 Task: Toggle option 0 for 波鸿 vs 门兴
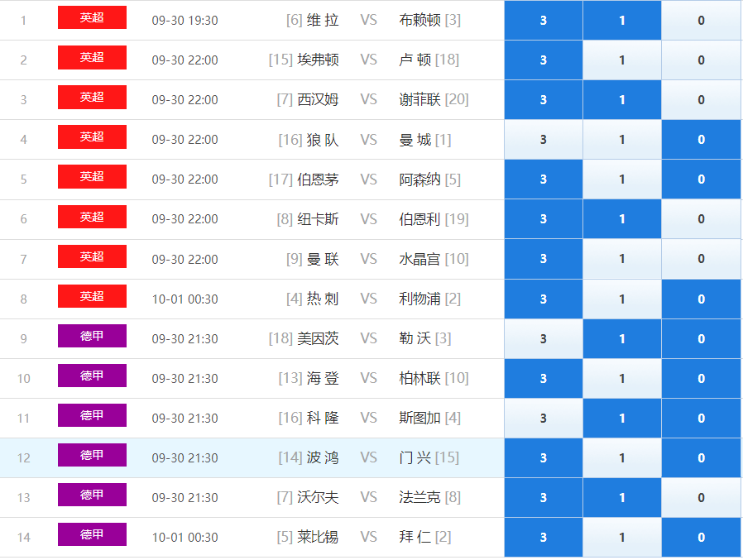[701, 458]
